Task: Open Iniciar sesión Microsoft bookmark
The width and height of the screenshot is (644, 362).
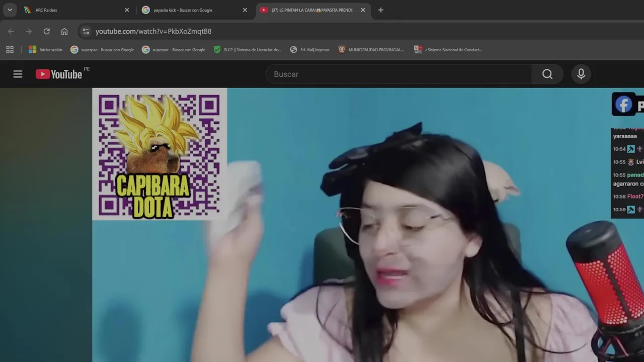Action: pyautogui.click(x=45, y=49)
